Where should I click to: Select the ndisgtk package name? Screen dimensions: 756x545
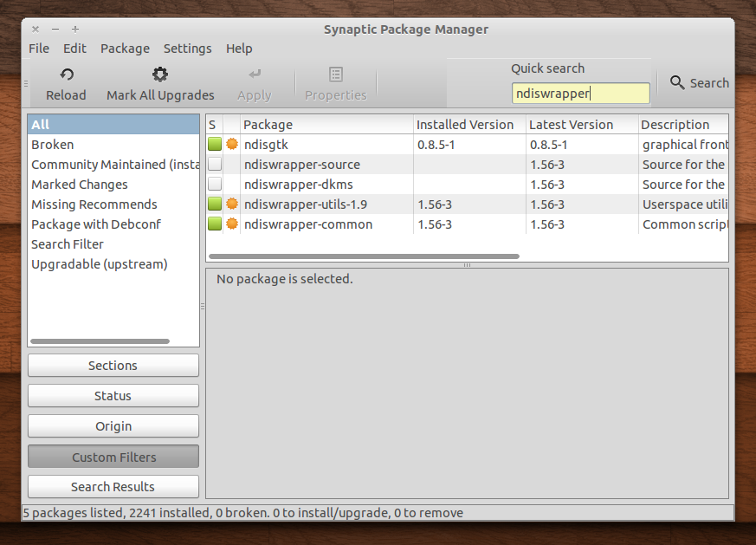266,144
